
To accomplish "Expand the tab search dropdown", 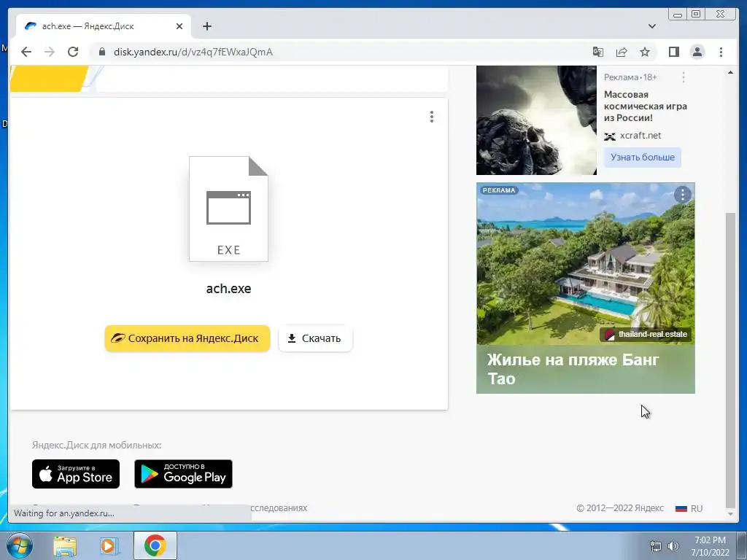I will (x=652, y=26).
